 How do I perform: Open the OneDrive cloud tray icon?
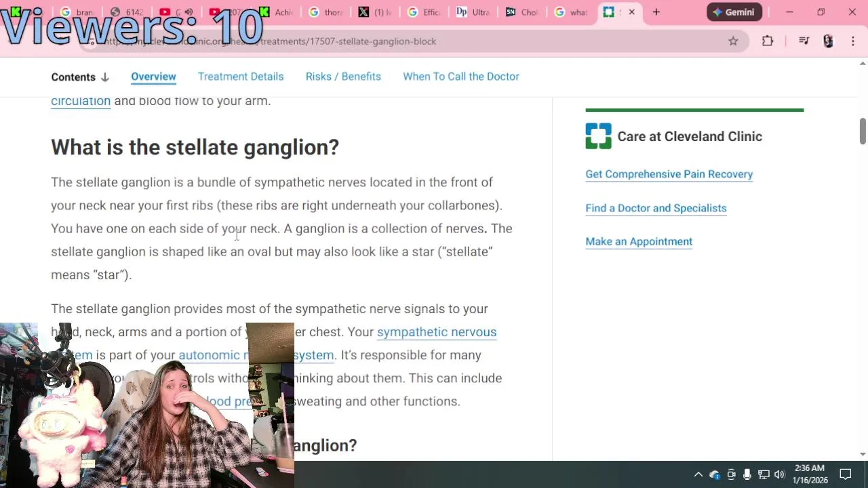(x=714, y=474)
